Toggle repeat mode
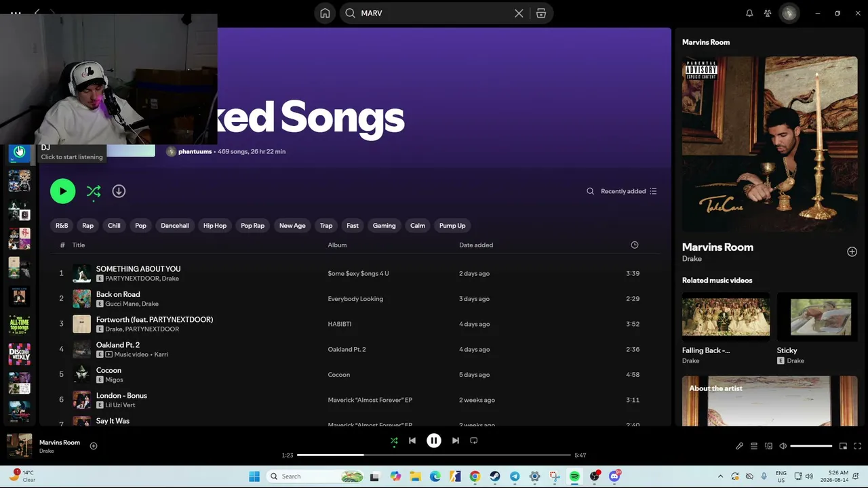Image resolution: width=868 pixels, height=488 pixels. click(474, 441)
